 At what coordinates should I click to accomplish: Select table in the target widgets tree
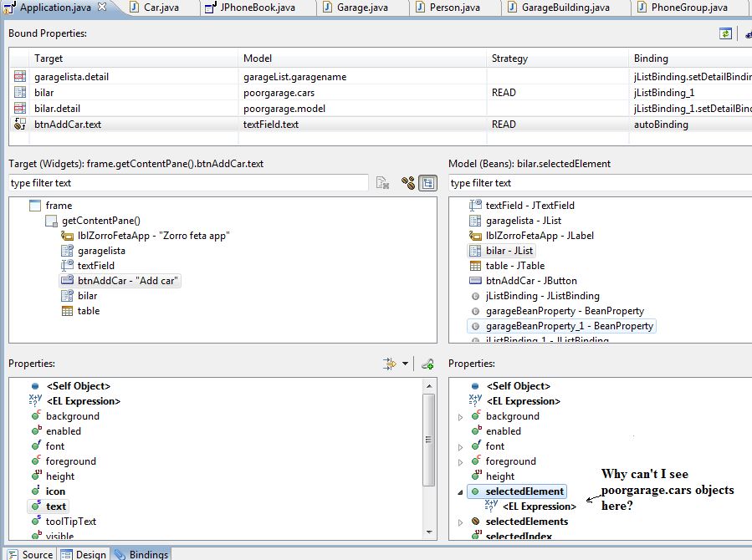pos(88,310)
